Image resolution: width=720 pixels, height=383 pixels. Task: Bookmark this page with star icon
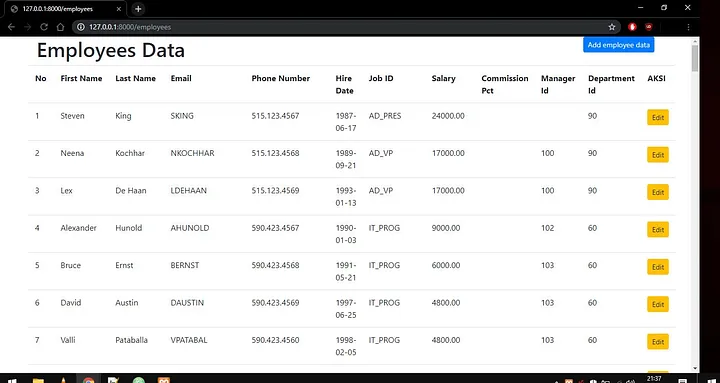coord(612,27)
